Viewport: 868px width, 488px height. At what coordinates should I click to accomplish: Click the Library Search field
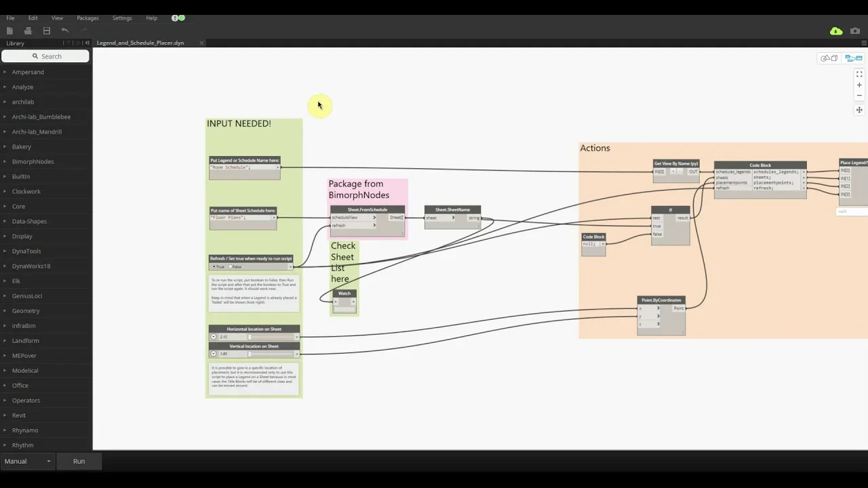coord(45,56)
